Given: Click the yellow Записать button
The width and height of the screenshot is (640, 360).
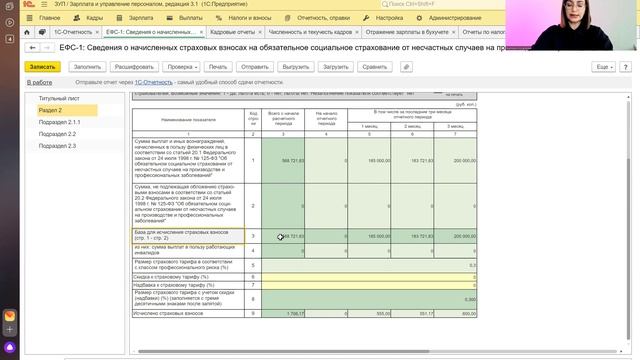Looking at the screenshot, I should (x=42, y=67).
